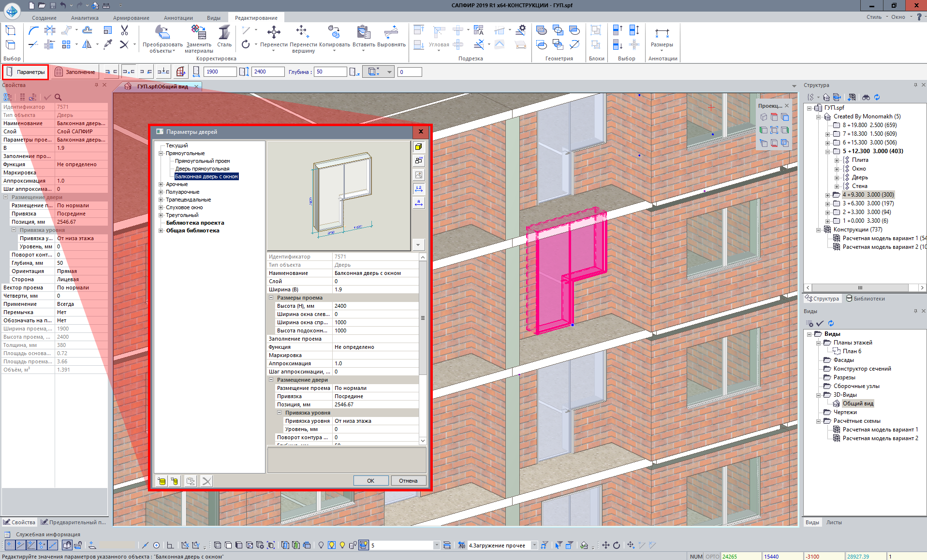Open the Армирование ribbon tab
927x560 pixels.
pyautogui.click(x=131, y=18)
